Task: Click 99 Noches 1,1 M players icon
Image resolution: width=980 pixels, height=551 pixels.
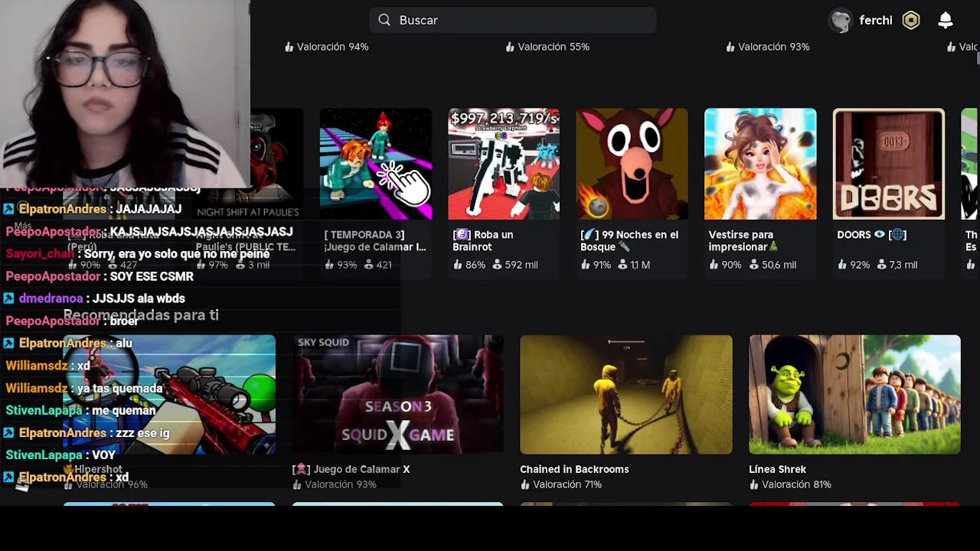Action: pos(622,265)
